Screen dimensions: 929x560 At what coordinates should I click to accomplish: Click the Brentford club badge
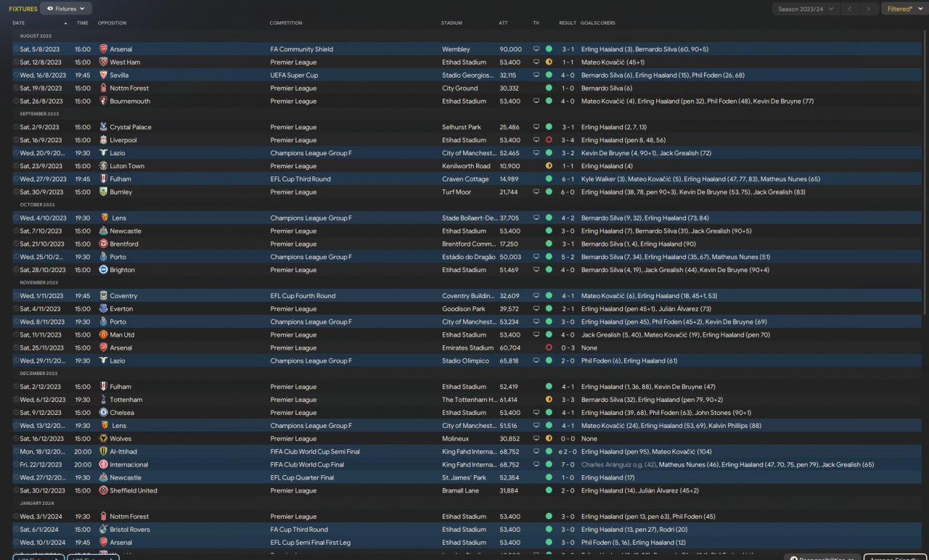[103, 244]
